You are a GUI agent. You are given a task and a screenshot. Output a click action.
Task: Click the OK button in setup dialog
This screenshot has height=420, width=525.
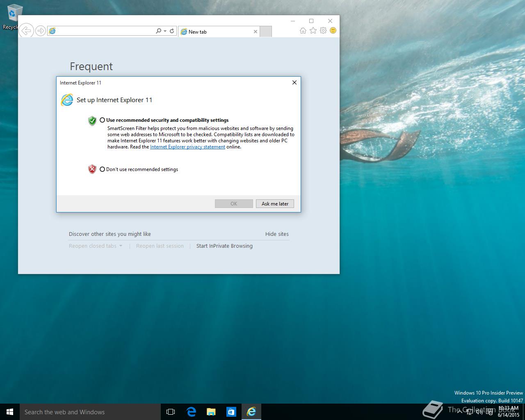234,204
